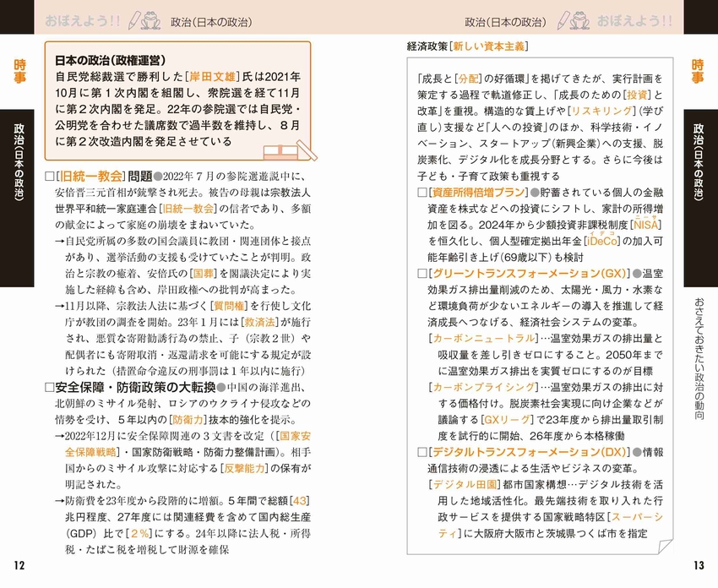Click the orange term カーボンプライシング
This screenshot has width=718, height=588.
(484, 388)
